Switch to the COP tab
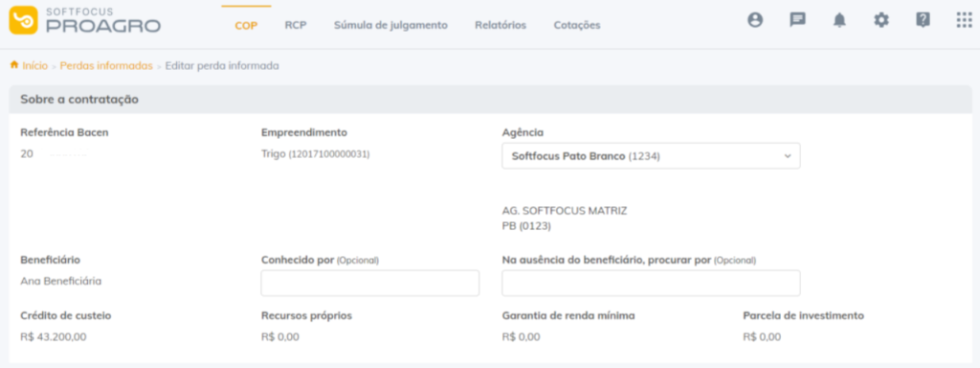The height and width of the screenshot is (368, 980). click(x=246, y=26)
